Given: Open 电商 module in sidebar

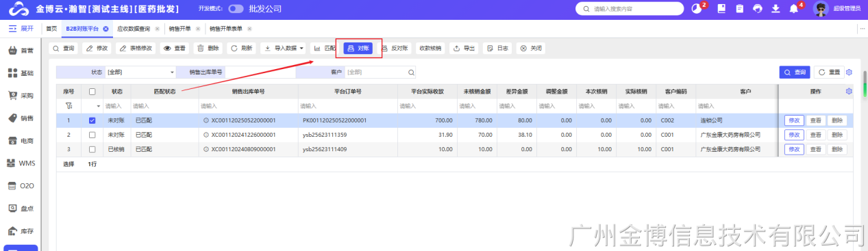Looking at the screenshot, I should (x=21, y=140).
